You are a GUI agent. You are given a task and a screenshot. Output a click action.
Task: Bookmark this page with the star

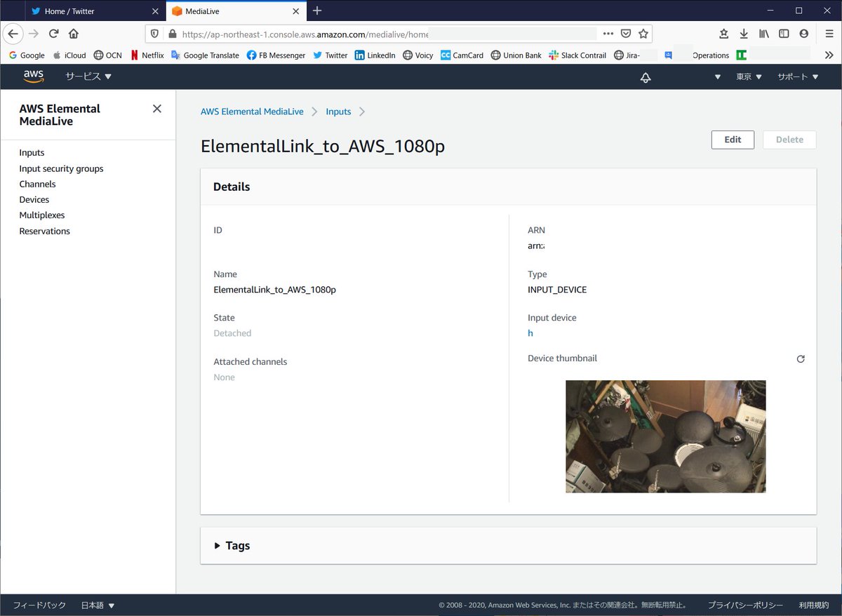click(643, 34)
